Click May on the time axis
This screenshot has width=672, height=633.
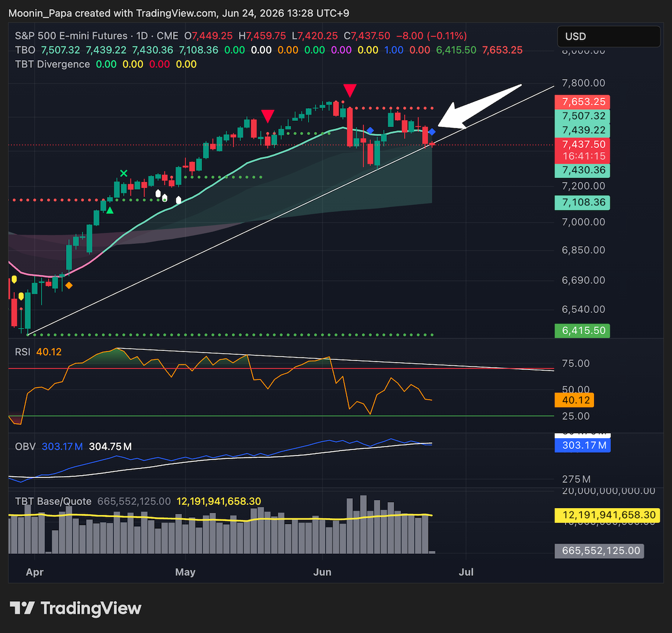click(x=185, y=571)
